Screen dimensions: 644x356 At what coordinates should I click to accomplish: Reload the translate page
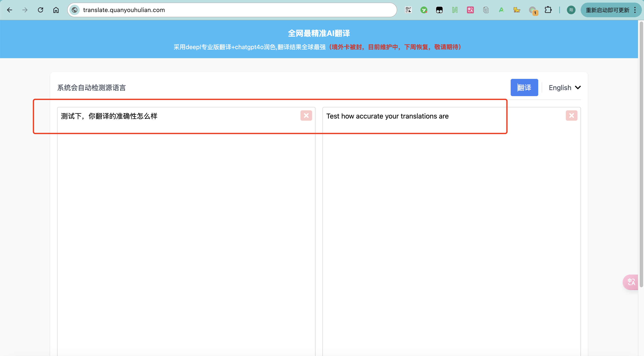(x=40, y=10)
